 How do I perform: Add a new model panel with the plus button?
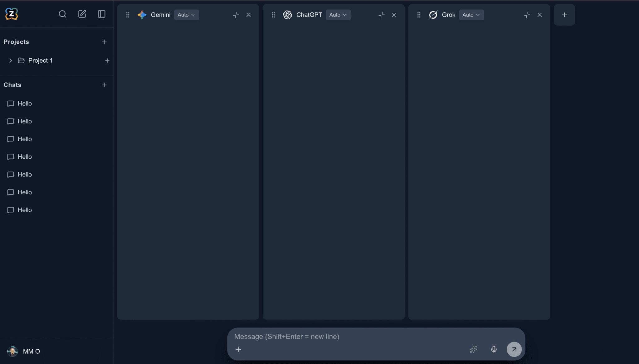564,15
